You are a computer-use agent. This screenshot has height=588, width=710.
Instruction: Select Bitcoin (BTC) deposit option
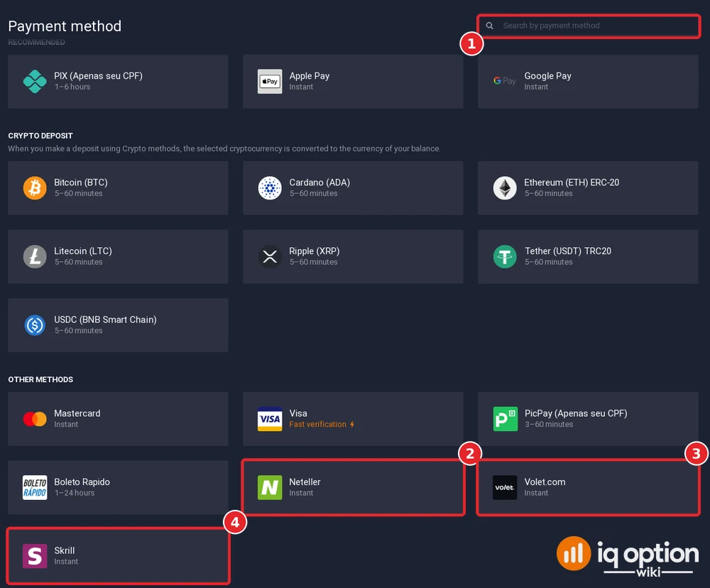(118, 188)
